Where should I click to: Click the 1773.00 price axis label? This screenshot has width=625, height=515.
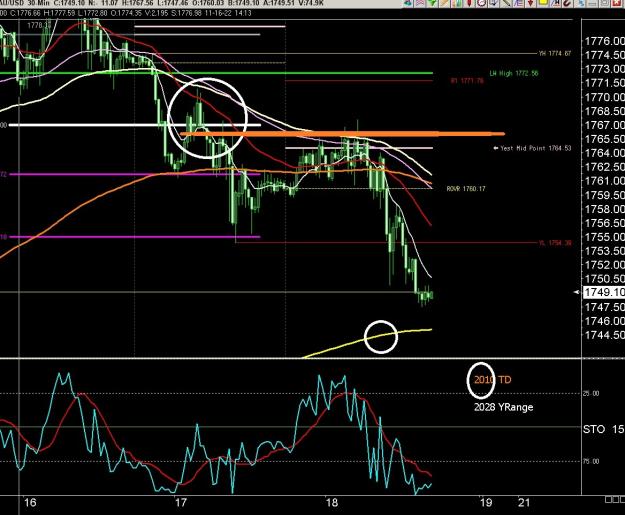tap(604, 69)
